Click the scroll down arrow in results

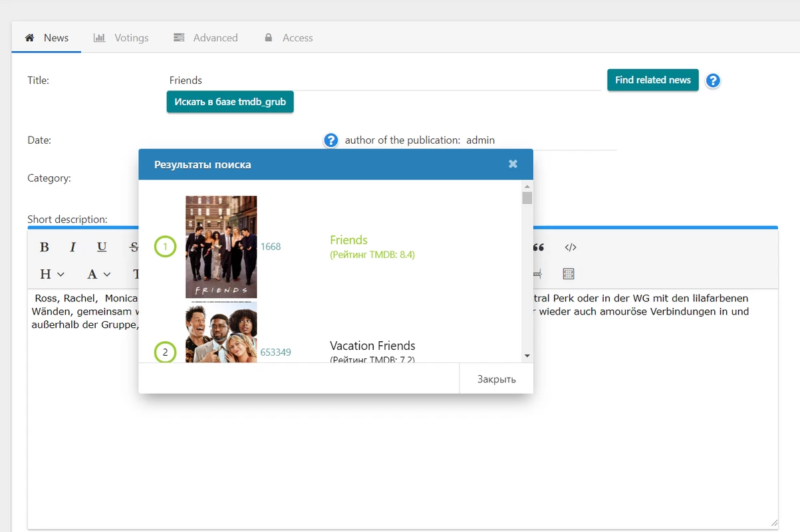[x=527, y=356]
